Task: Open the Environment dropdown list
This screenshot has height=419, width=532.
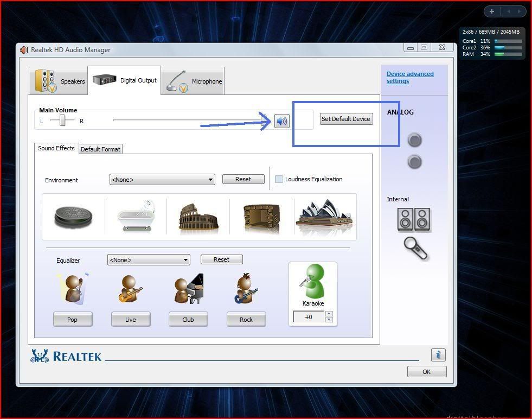Action: click(x=162, y=179)
